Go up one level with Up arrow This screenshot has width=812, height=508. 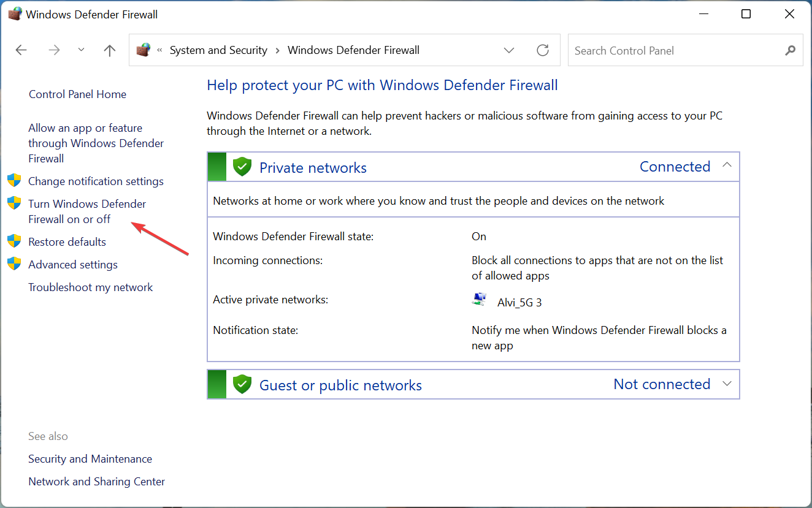110,50
